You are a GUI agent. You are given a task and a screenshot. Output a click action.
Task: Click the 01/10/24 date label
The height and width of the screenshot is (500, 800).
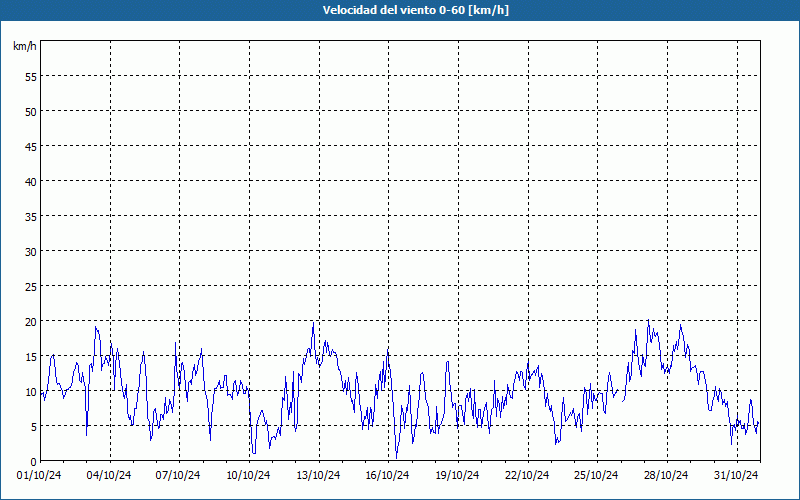39,476
